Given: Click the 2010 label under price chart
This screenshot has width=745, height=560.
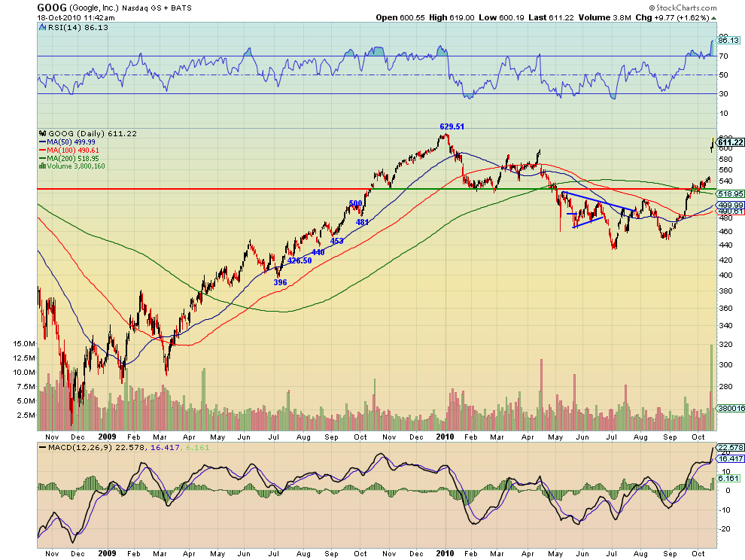Looking at the screenshot, I should point(445,437).
